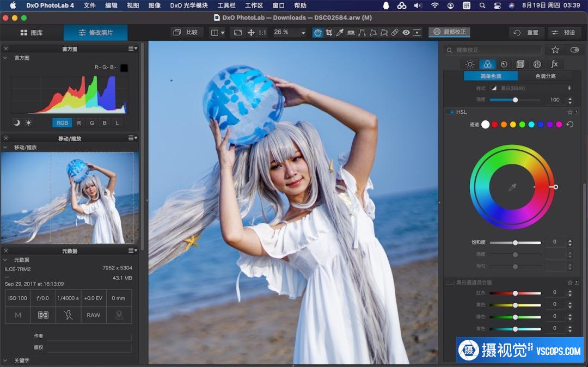Switch to the 色调分离 tab
The width and height of the screenshot is (588, 367).
pyautogui.click(x=546, y=76)
